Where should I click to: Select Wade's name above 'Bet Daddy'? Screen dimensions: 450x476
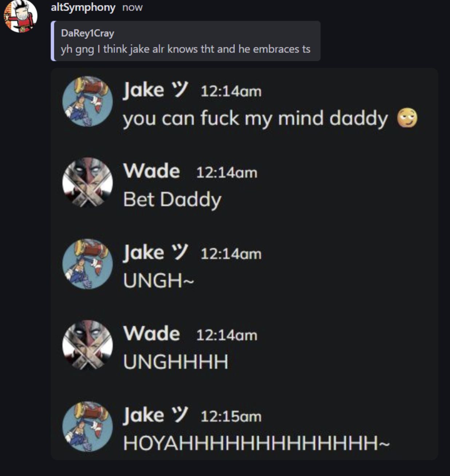[151, 171]
